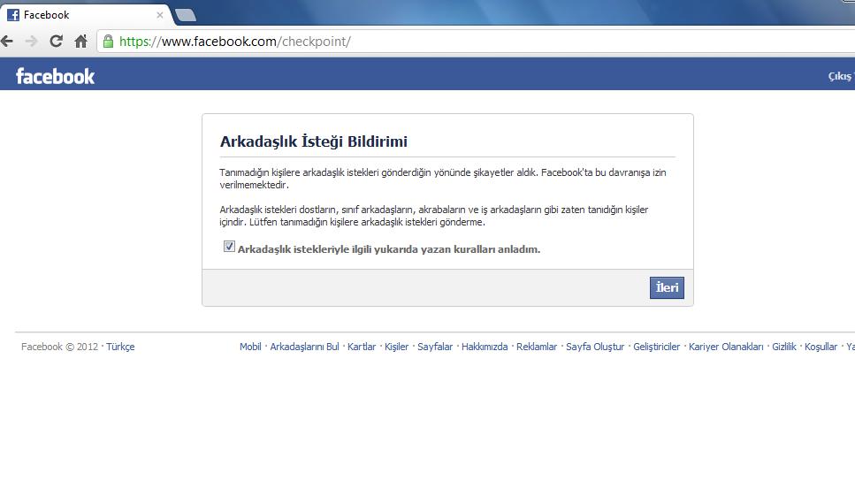This screenshot has width=855, height=504.
Task: Click the paragraph starting 'Tanımadığın kişilere'
Action: [x=443, y=179]
